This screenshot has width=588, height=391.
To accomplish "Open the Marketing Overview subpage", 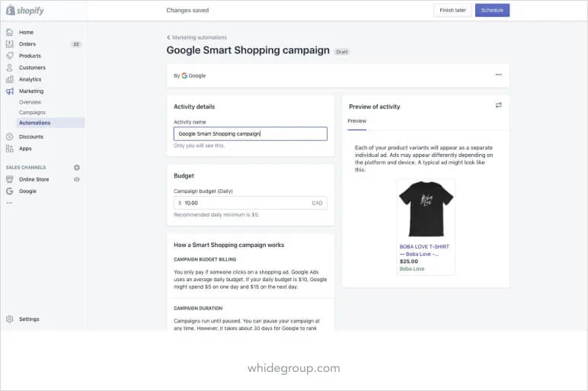I will pyautogui.click(x=30, y=102).
